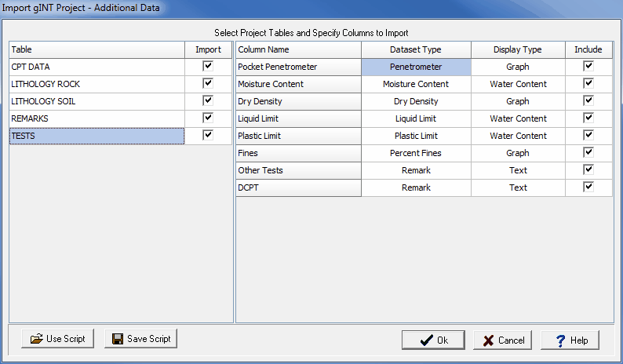This screenshot has height=364, width=623.
Task: Open Help for this dialog
Action: (570, 340)
